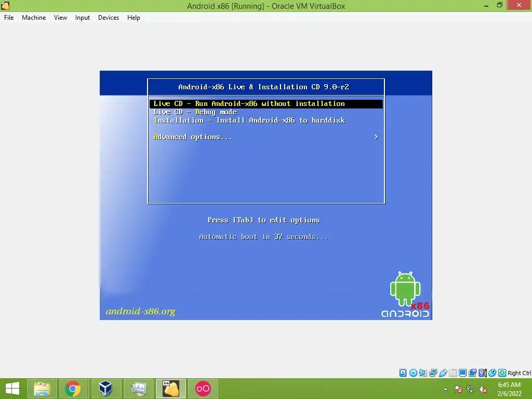
Task: Click optical disc status icon
Action: click(413, 373)
